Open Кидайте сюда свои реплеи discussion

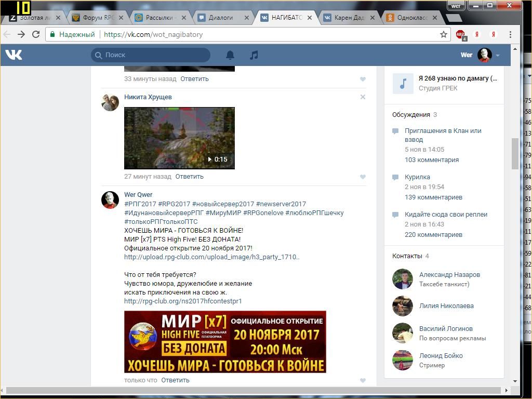(x=446, y=215)
